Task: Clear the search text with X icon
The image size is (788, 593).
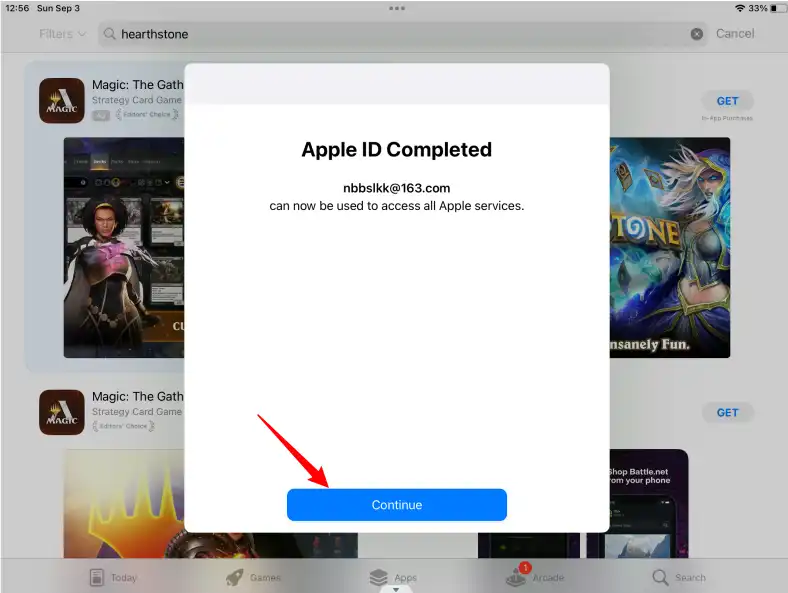Action: (x=697, y=34)
